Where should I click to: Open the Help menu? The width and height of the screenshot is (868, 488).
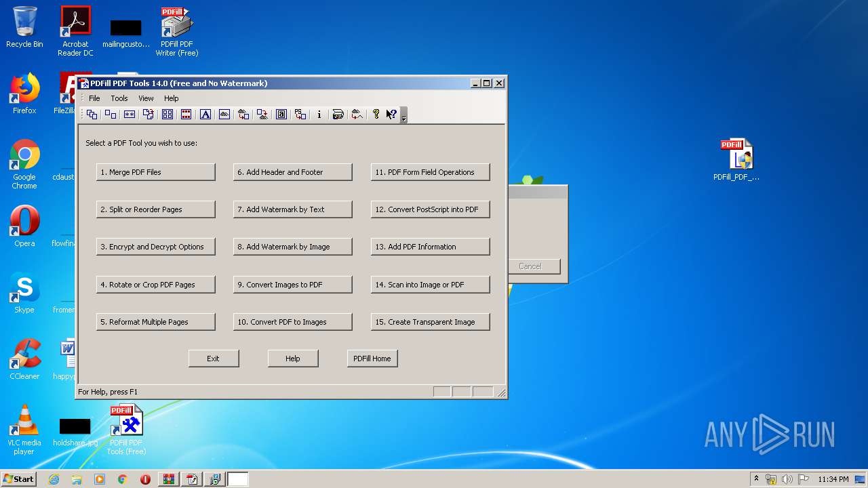[172, 98]
